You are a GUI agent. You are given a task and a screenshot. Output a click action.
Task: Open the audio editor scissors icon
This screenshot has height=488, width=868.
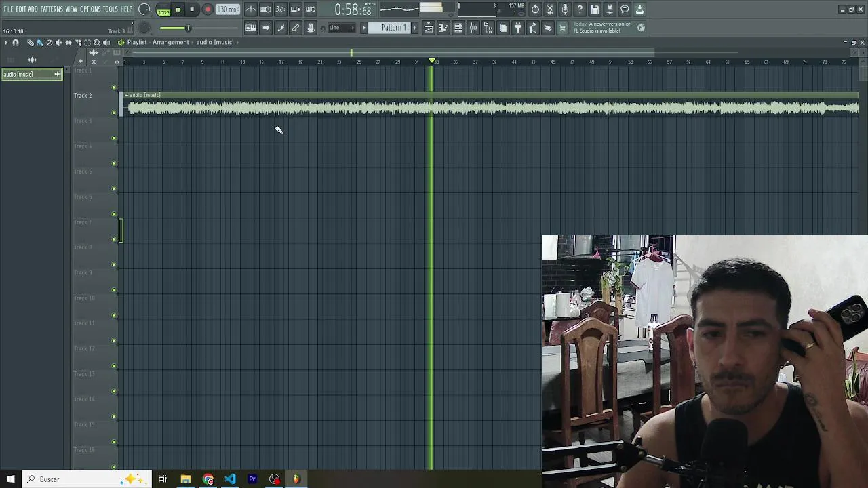[550, 9]
